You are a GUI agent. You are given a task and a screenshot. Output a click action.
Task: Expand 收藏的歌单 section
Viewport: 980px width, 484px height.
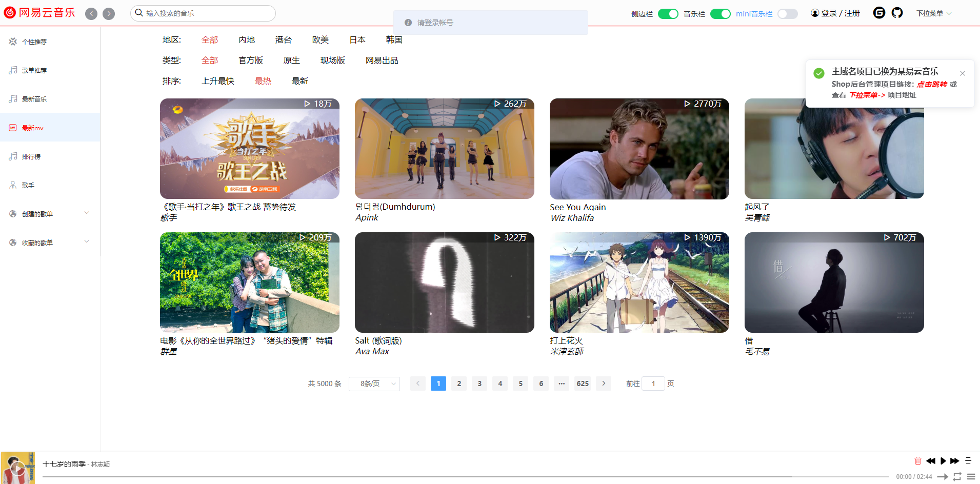[50, 243]
